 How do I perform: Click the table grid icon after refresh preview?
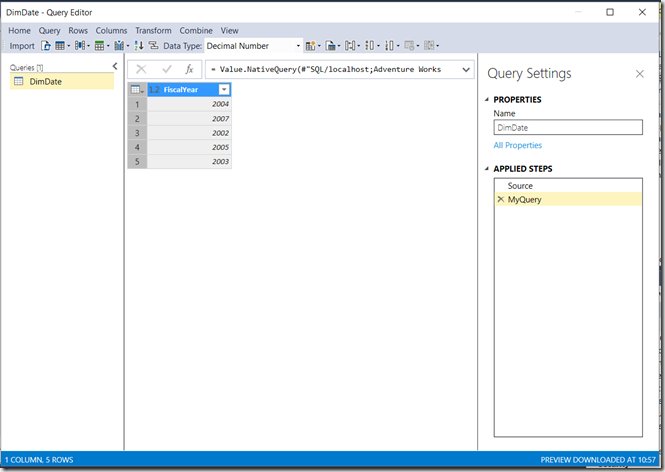tap(60, 46)
